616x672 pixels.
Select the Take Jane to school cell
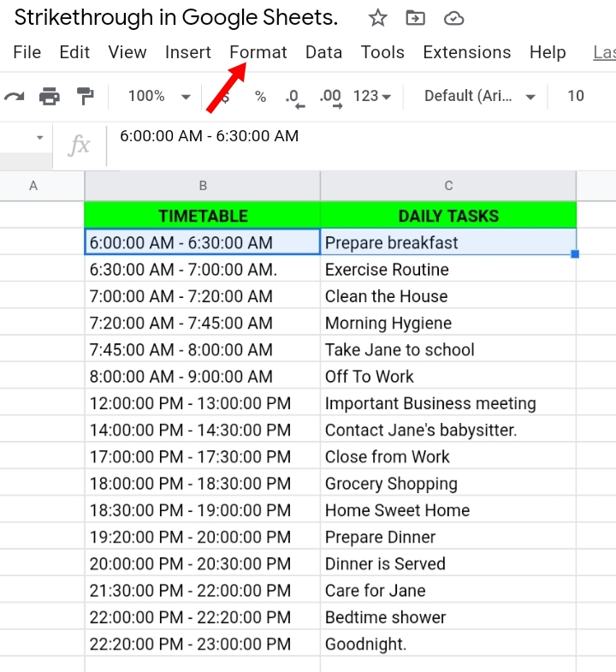click(448, 349)
